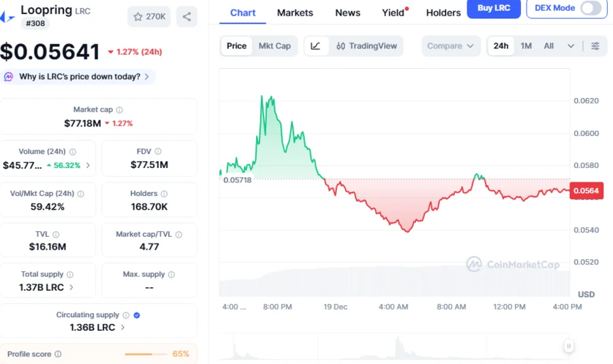Open chart settings sliders icon
The height and width of the screenshot is (364, 613).
(x=595, y=46)
